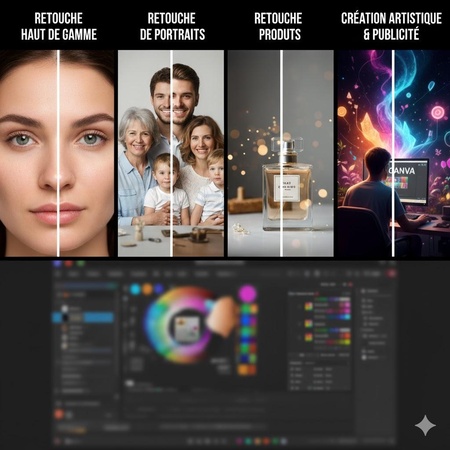This screenshot has width=450, height=450.
Task: Select the blue highlighted row in the left panel
Action: click(x=83, y=317)
